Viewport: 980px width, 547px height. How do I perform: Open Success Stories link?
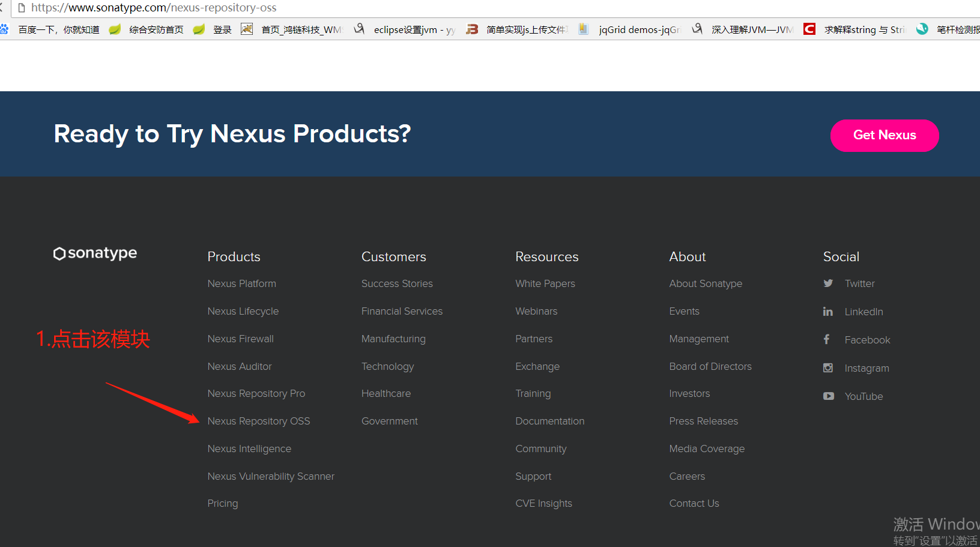tap(397, 283)
